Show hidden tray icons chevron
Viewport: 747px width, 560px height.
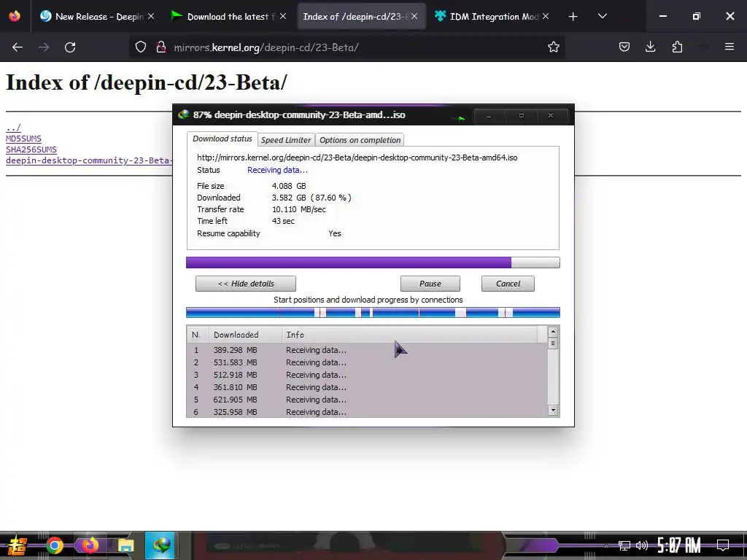606,545
